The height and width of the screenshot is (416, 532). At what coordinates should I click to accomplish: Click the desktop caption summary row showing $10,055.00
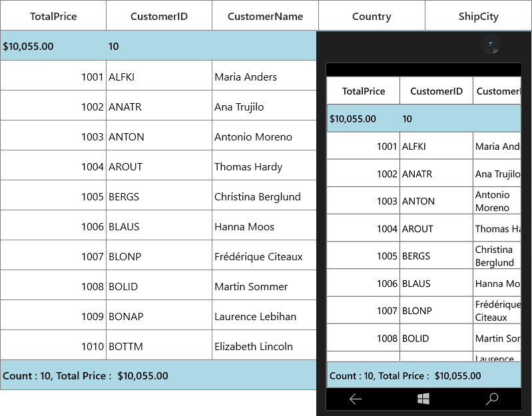(158, 46)
